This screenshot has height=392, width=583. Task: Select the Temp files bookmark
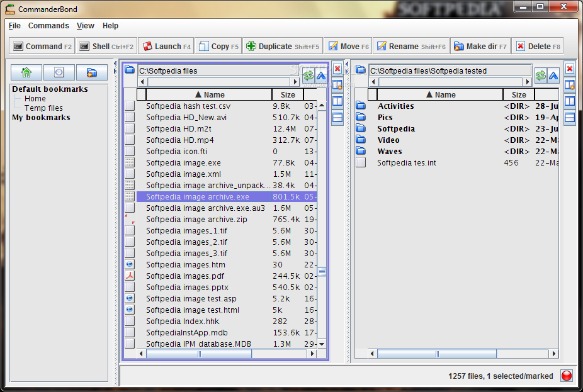pyautogui.click(x=43, y=108)
